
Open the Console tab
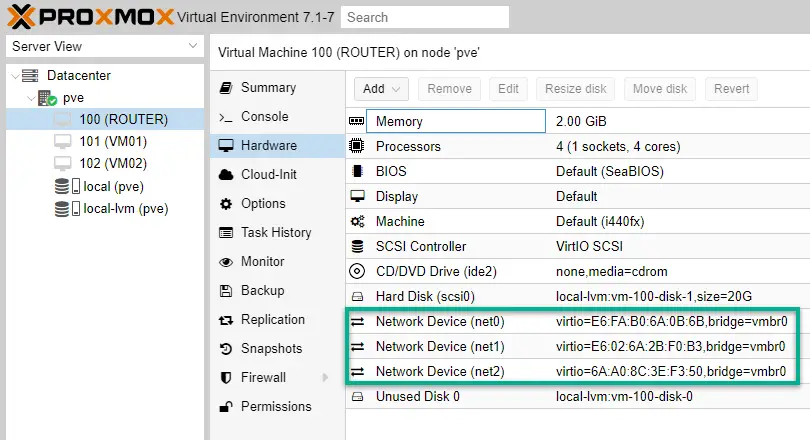[277, 116]
